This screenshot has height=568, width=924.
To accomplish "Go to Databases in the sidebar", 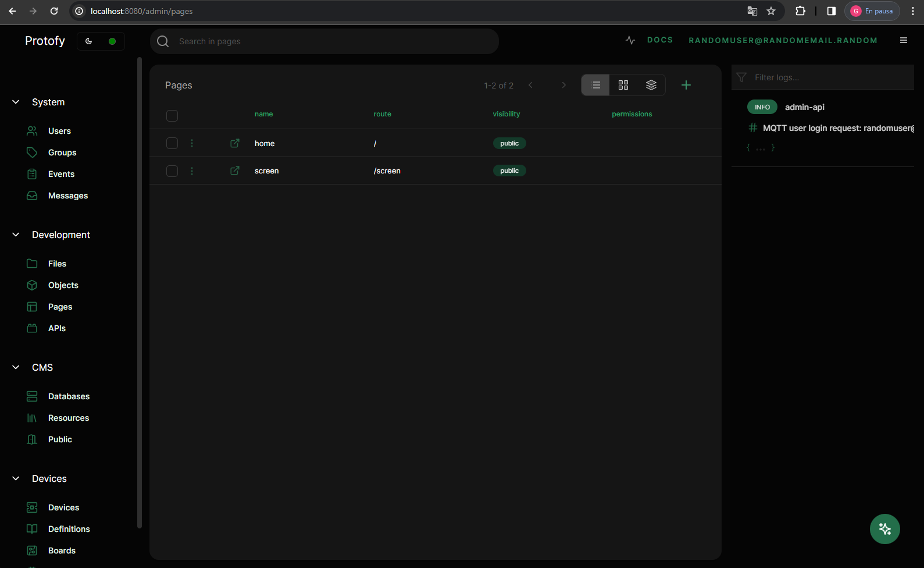I will pos(69,396).
